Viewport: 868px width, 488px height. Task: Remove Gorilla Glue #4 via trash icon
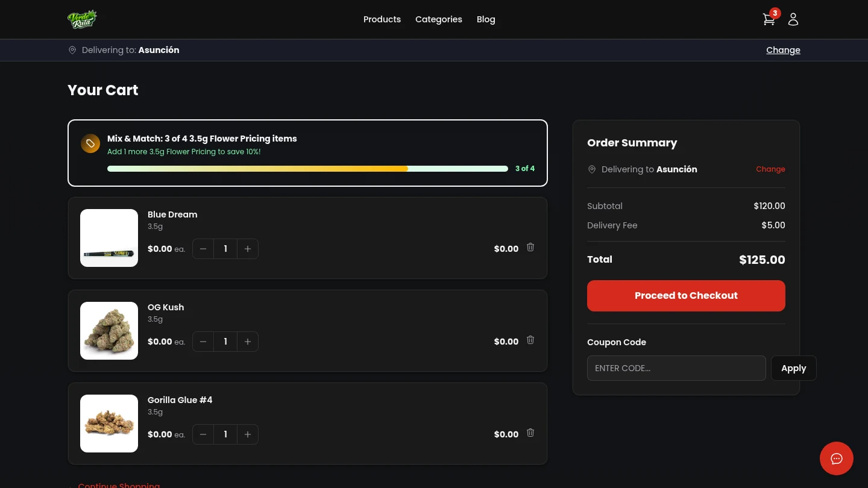point(530,433)
